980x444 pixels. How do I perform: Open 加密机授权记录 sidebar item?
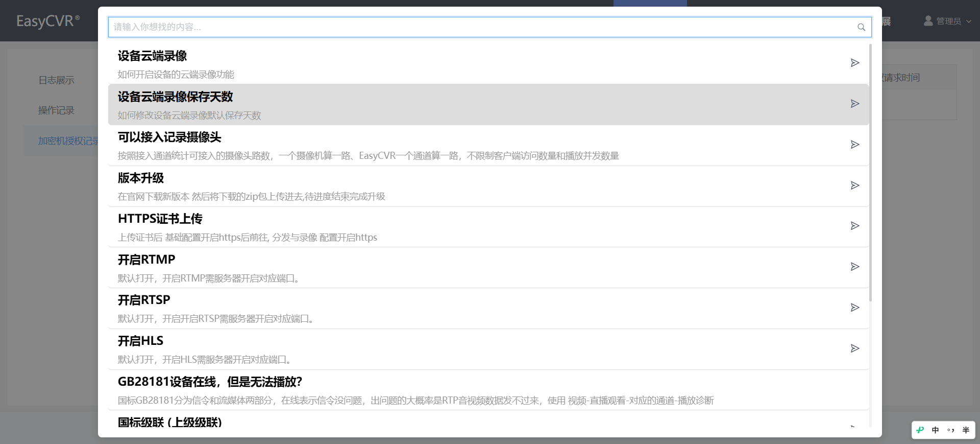66,141
